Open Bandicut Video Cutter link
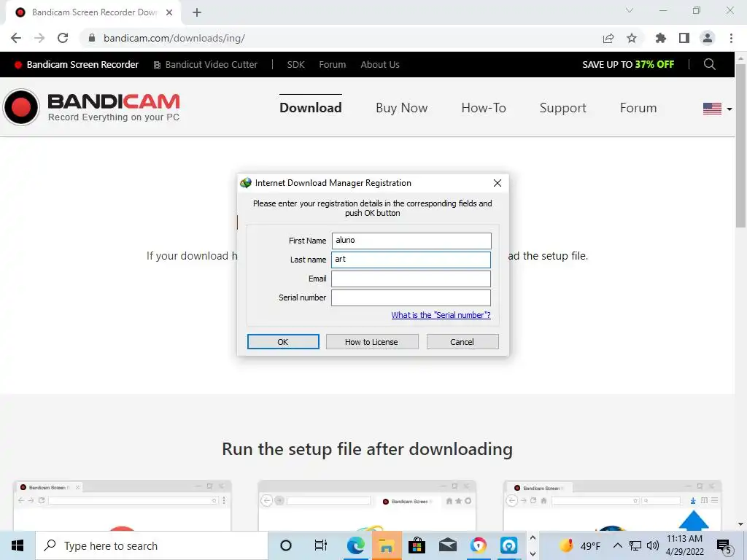This screenshot has height=560, width=747. coord(205,65)
